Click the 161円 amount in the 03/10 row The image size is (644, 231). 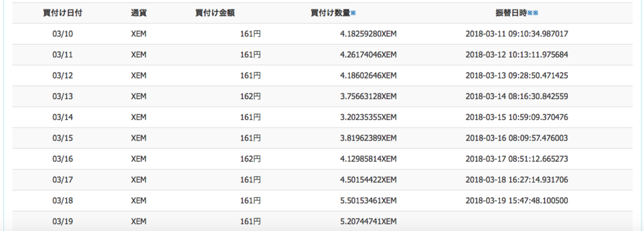[x=250, y=34]
